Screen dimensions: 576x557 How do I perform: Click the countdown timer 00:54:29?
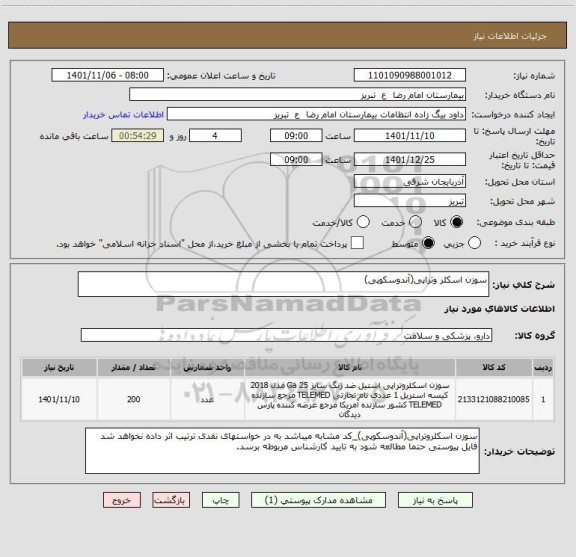coord(138,136)
